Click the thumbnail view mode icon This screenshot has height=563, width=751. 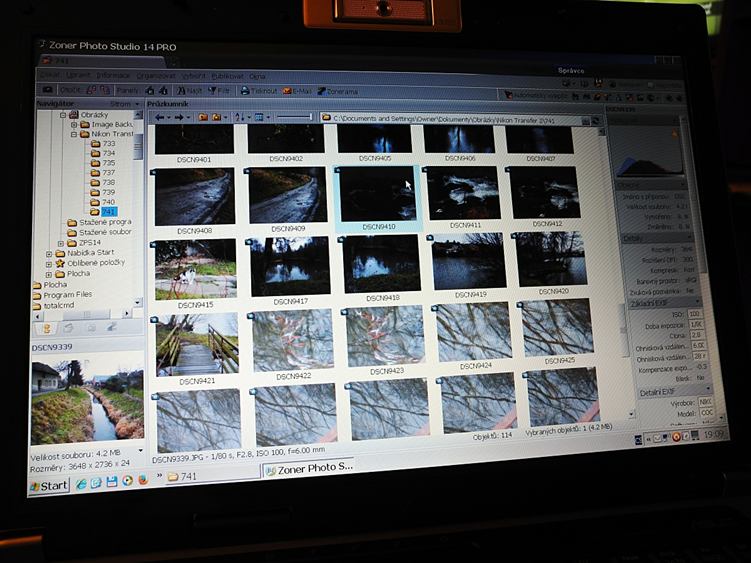pos(259,117)
